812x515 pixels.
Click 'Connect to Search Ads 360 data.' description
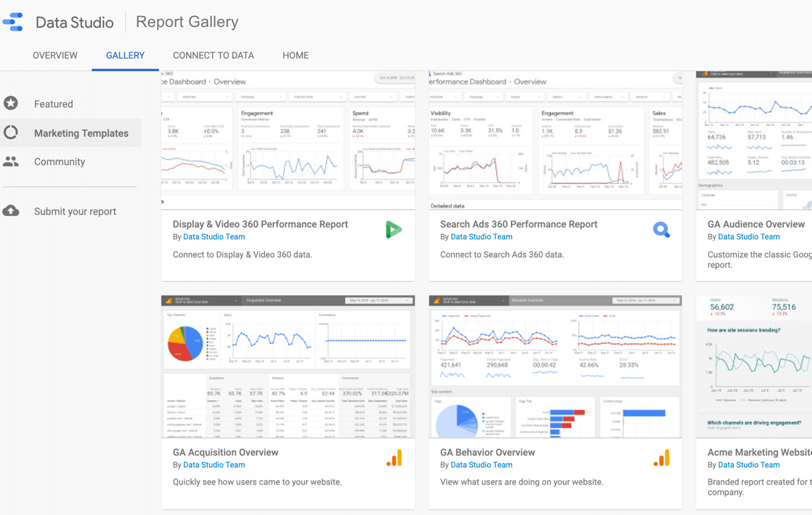click(x=502, y=255)
